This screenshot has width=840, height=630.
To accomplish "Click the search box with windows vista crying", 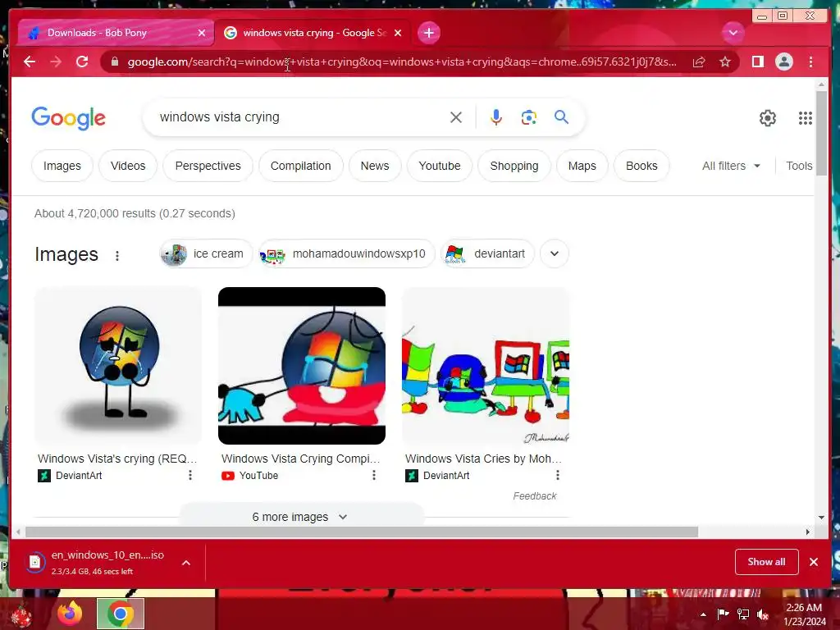I will click(300, 117).
